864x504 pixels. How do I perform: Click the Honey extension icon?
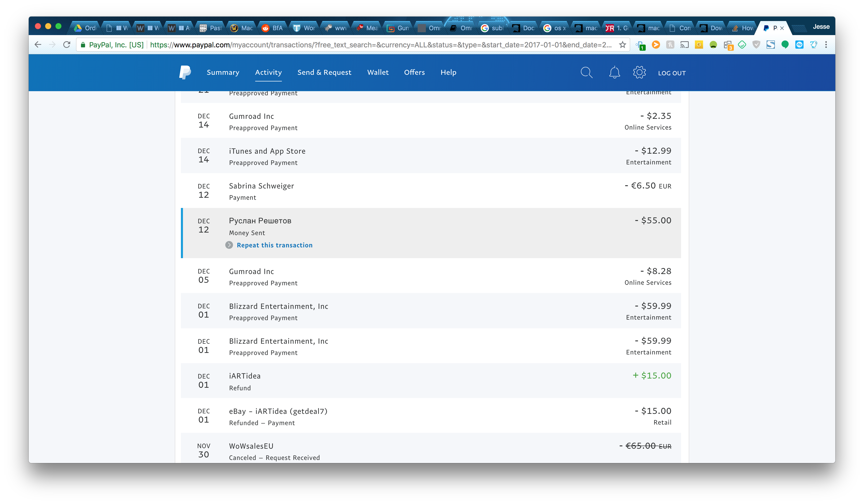670,45
